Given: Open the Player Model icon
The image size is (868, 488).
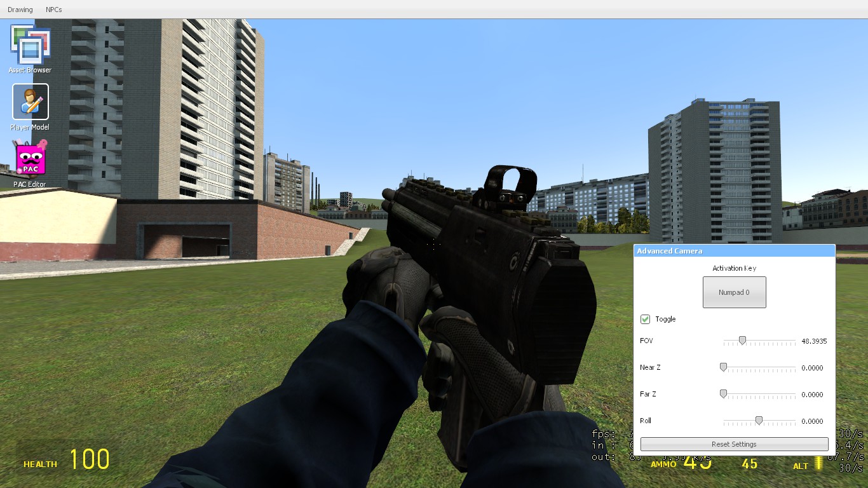Looking at the screenshot, I should pos(30,107).
